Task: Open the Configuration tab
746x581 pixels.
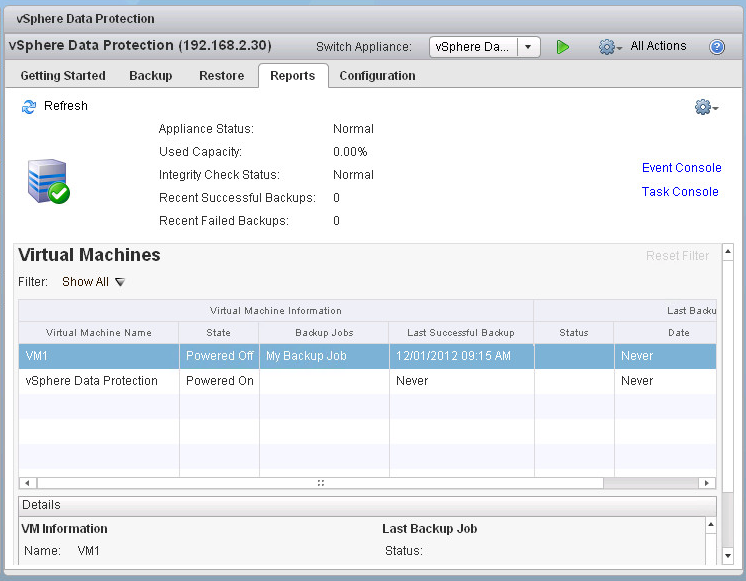Action: coord(377,76)
